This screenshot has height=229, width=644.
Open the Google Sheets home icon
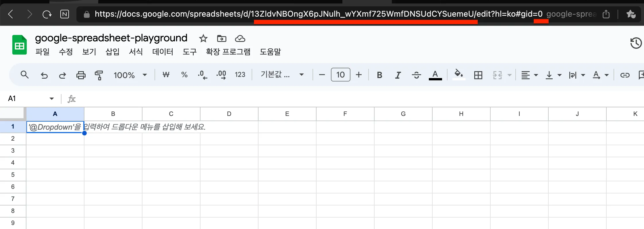(19, 45)
